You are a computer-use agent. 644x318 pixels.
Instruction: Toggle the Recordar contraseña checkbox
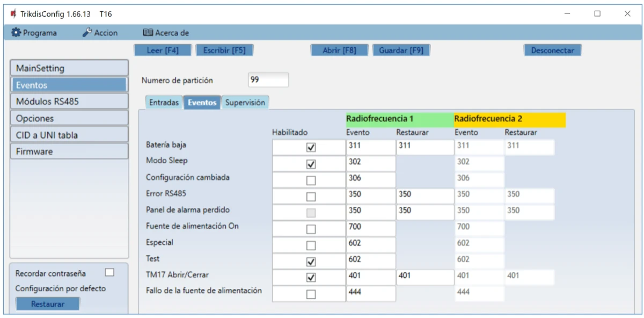(109, 272)
